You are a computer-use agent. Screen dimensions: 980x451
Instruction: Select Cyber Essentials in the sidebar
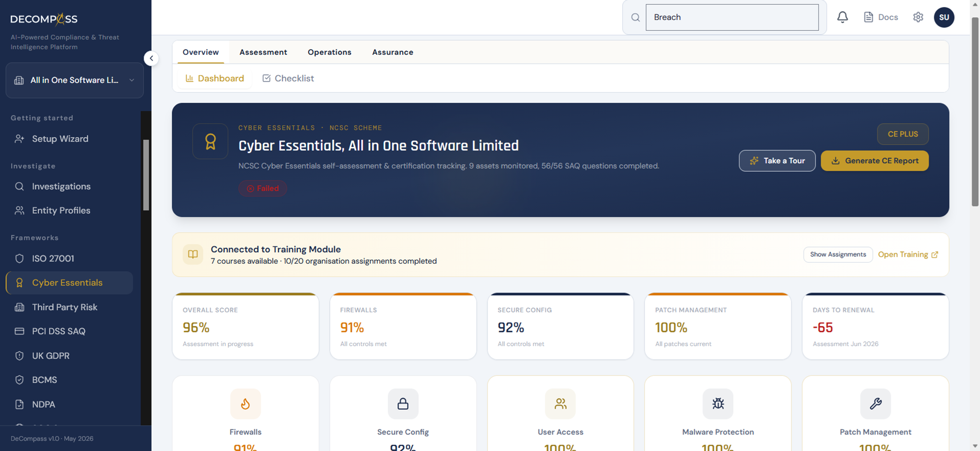tap(69, 283)
